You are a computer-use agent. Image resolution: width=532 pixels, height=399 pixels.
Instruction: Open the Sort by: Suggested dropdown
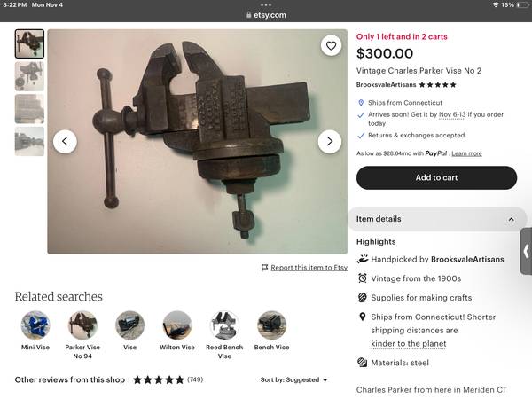[293, 379]
